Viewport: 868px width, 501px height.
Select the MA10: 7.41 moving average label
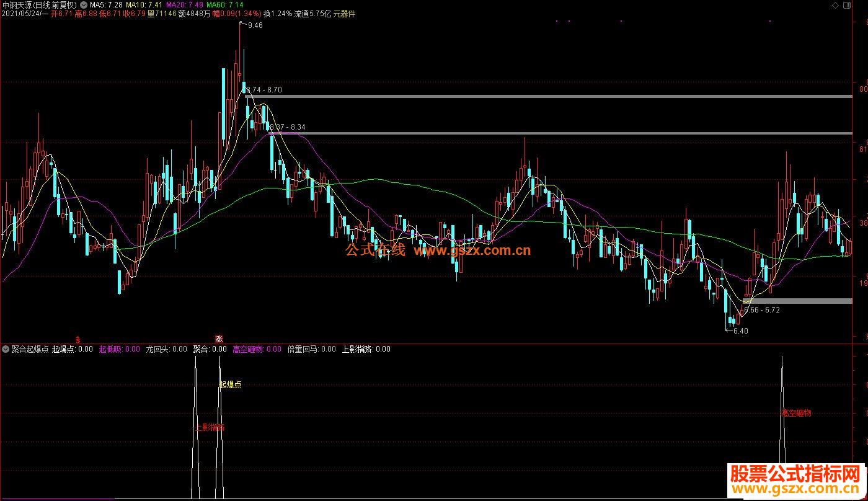pos(144,4)
